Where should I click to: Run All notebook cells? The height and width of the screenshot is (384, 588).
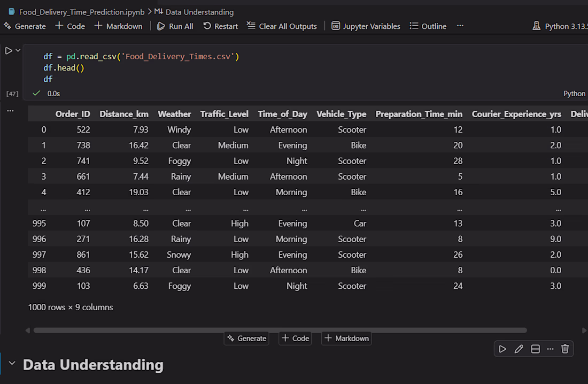coord(175,26)
